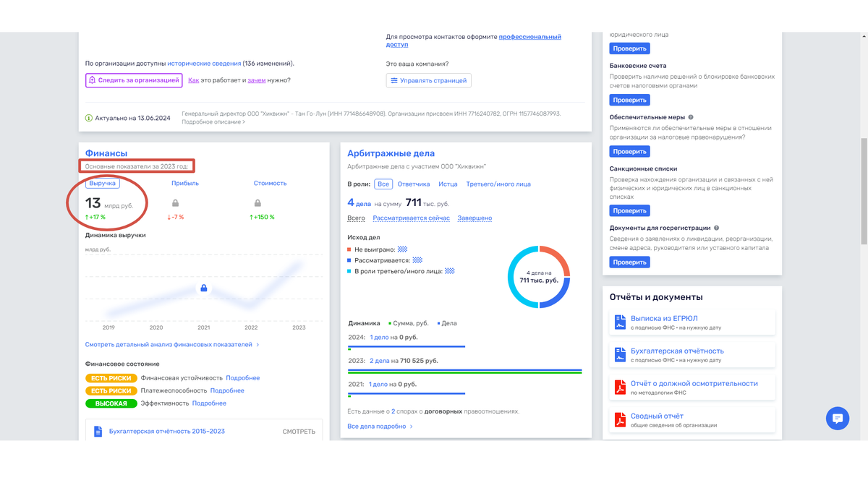Filter arbitration cases by Ответчика

pyautogui.click(x=414, y=184)
